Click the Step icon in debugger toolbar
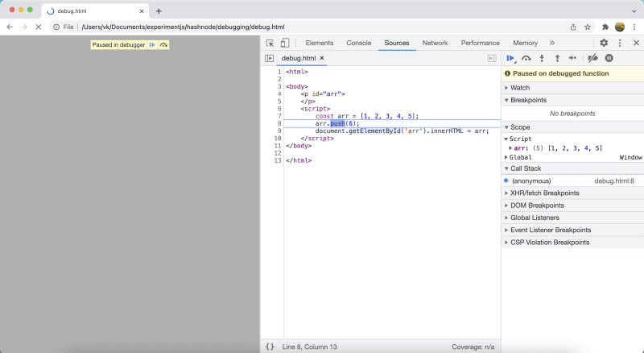The height and width of the screenshot is (353, 644). click(x=572, y=58)
